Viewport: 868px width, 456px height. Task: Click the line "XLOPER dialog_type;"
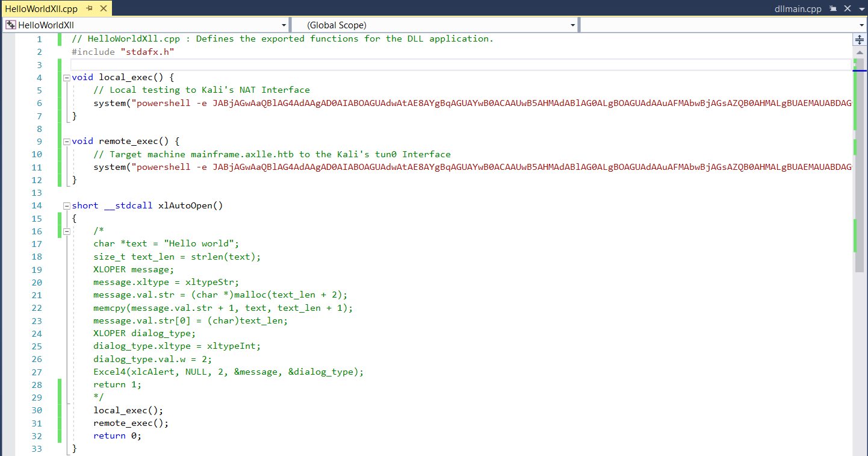click(144, 333)
